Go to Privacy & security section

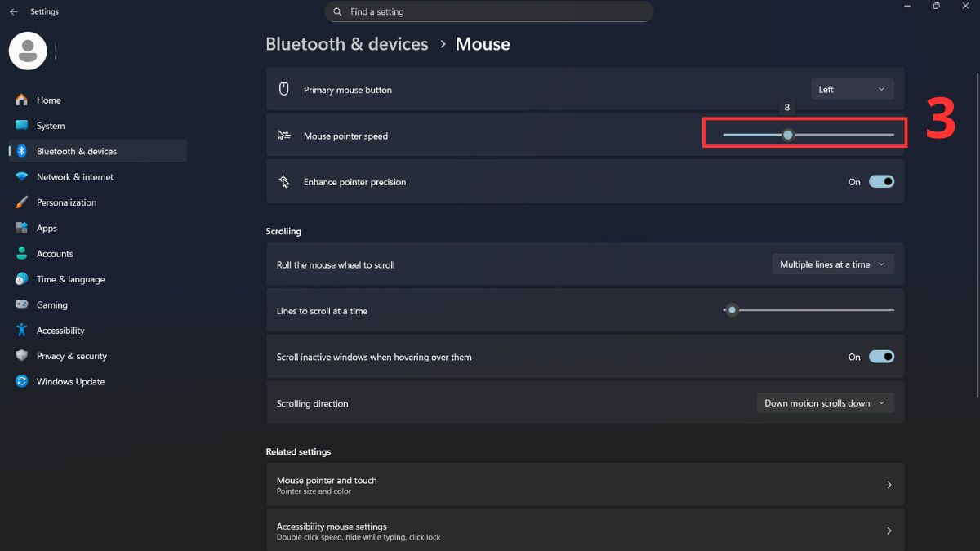pyautogui.click(x=71, y=356)
